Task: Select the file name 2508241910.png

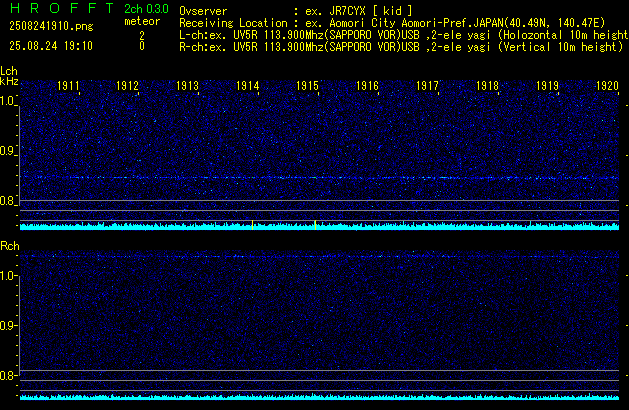Action: click(51, 26)
